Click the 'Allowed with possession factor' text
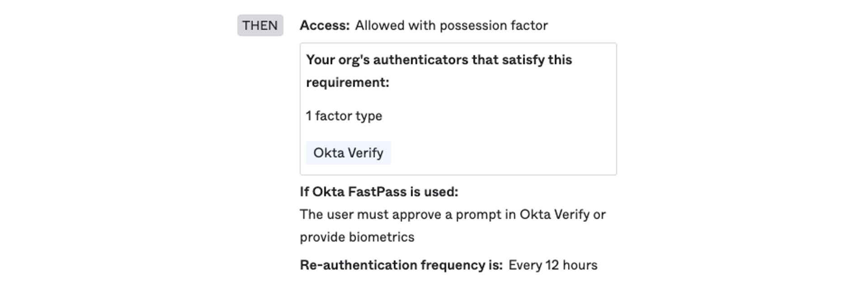This screenshot has height=284, width=868. pyautogui.click(x=451, y=25)
